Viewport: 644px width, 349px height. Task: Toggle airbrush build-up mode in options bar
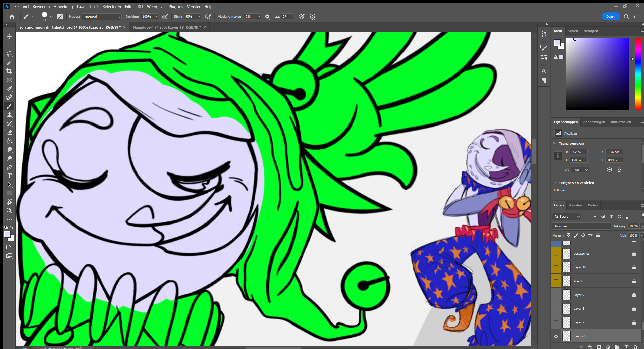point(208,17)
